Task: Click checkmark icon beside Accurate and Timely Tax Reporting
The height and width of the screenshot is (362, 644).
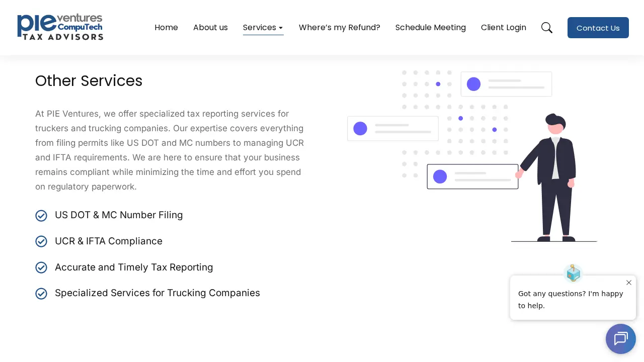Action: (41, 267)
